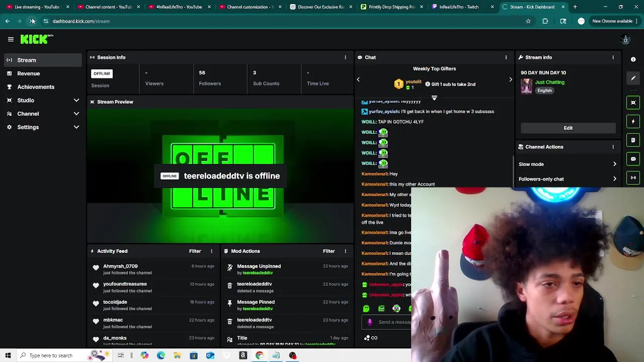This screenshot has width=644, height=362.
Task: Toggle the broadcast signal panel icon
Action: tap(633, 177)
